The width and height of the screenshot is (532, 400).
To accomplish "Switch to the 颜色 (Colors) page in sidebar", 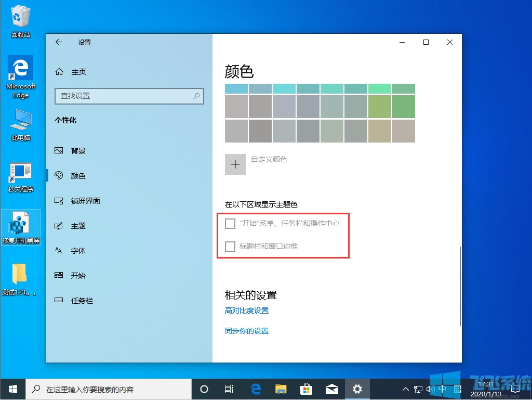I will point(59,175).
